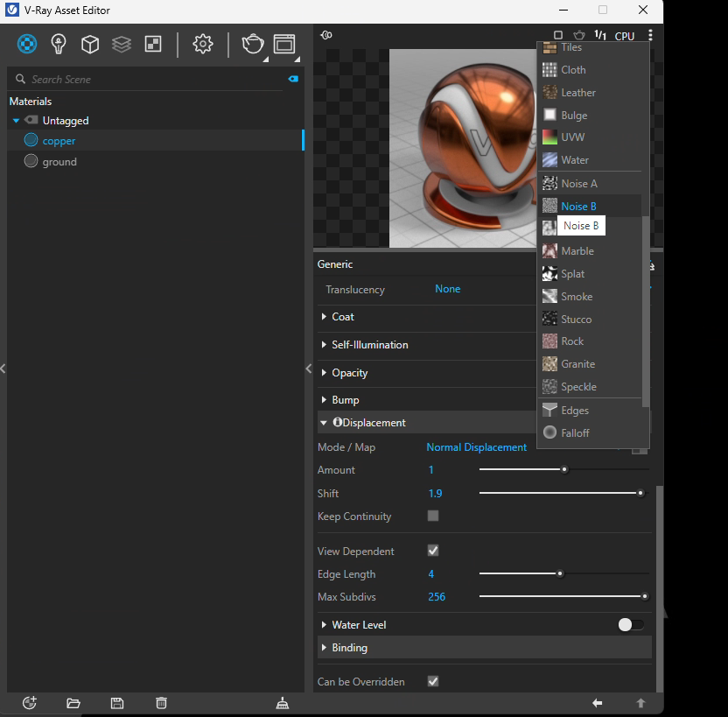Open the Translucency None dropdown

pyautogui.click(x=448, y=289)
